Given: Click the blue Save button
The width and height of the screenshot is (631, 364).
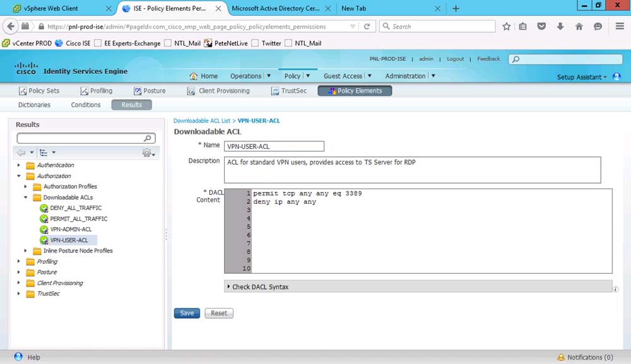Looking at the screenshot, I should 187,313.
